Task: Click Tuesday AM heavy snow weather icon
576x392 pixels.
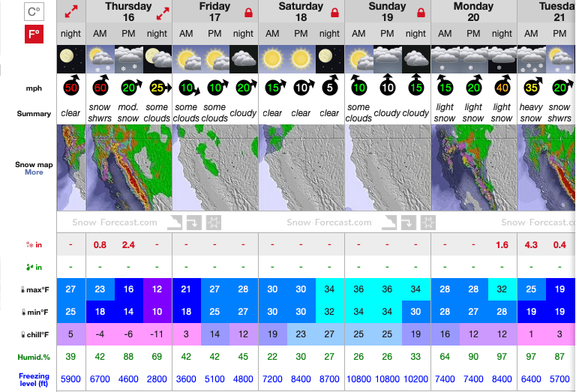Action: 531,59
